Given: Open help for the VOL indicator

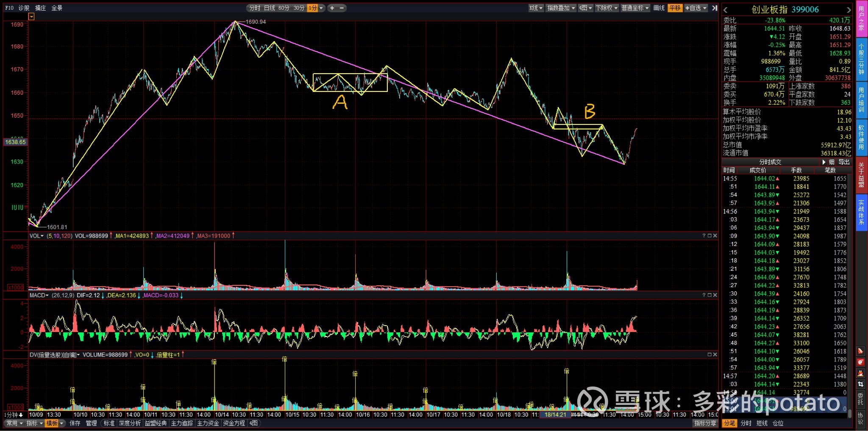Looking at the screenshot, I should pyautogui.click(x=704, y=236).
